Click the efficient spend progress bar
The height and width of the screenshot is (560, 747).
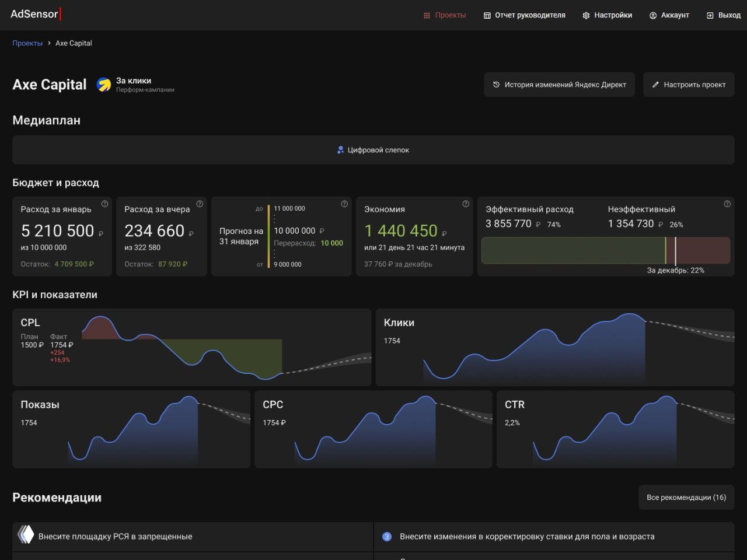pyautogui.click(x=573, y=251)
